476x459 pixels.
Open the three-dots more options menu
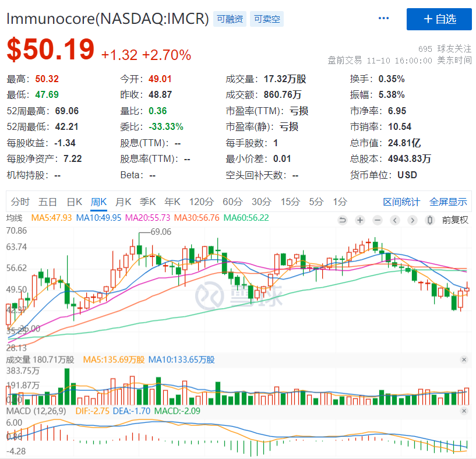click(383, 19)
